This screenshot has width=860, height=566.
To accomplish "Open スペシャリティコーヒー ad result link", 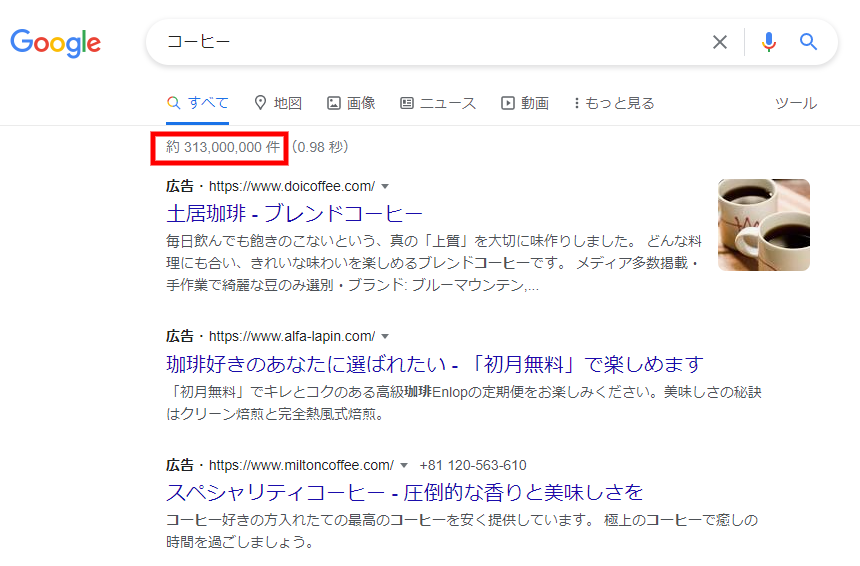I will tap(404, 493).
